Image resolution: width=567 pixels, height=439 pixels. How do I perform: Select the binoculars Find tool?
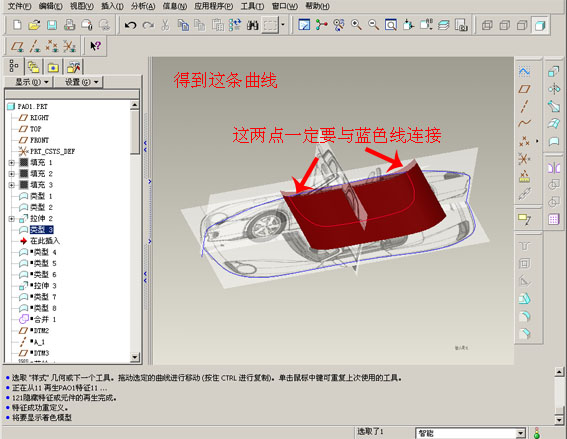(x=252, y=25)
